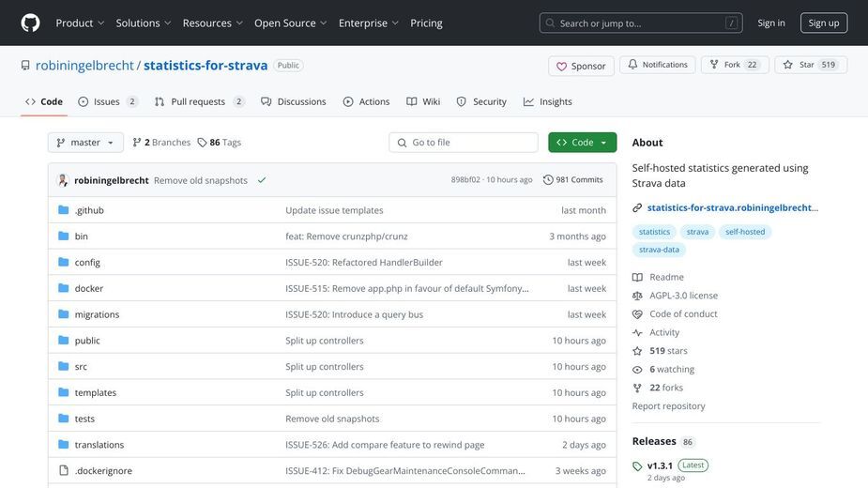868x488 pixels.
Task: Click the commit history clock icon
Action: click(x=548, y=179)
